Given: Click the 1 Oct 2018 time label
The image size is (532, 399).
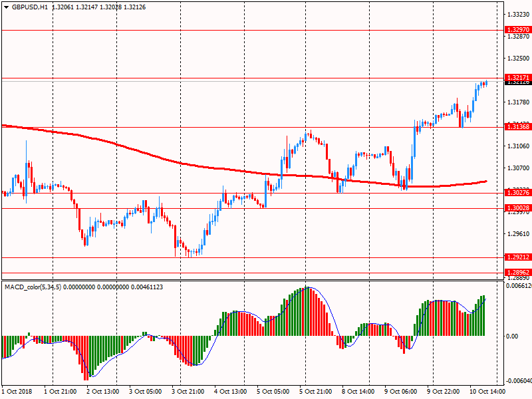Looking at the screenshot, I should pyautogui.click(x=17, y=392).
